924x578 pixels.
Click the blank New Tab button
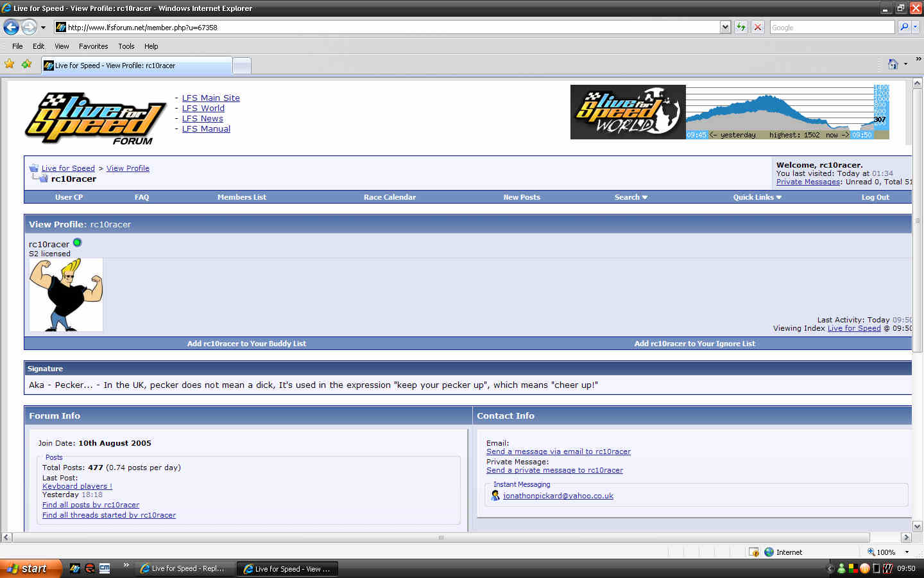pos(241,66)
